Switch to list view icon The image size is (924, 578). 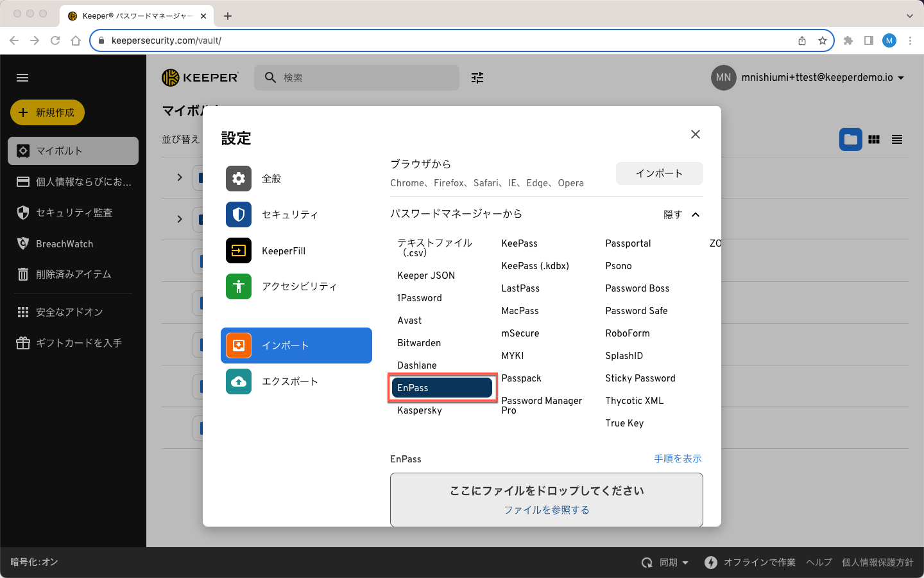[x=897, y=139]
